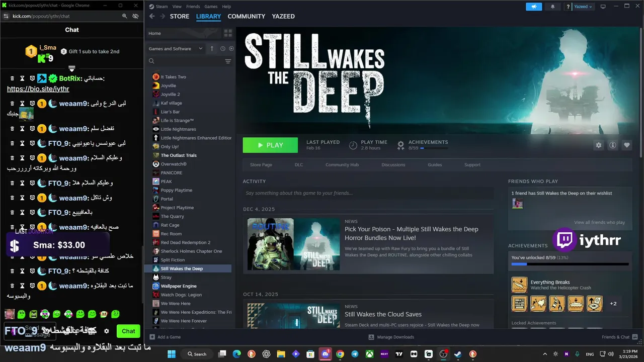Click the Everything Breaks achievement icon
The width and height of the screenshot is (644, 362).
point(519,285)
